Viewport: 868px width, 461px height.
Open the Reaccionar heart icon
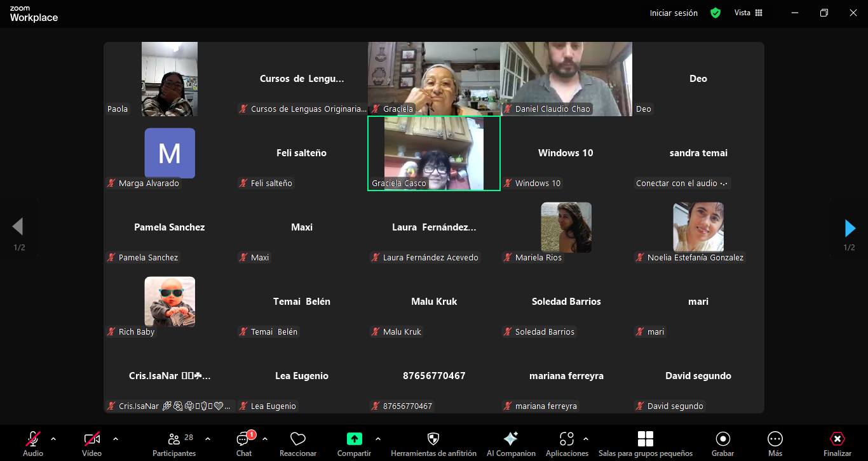click(x=298, y=439)
